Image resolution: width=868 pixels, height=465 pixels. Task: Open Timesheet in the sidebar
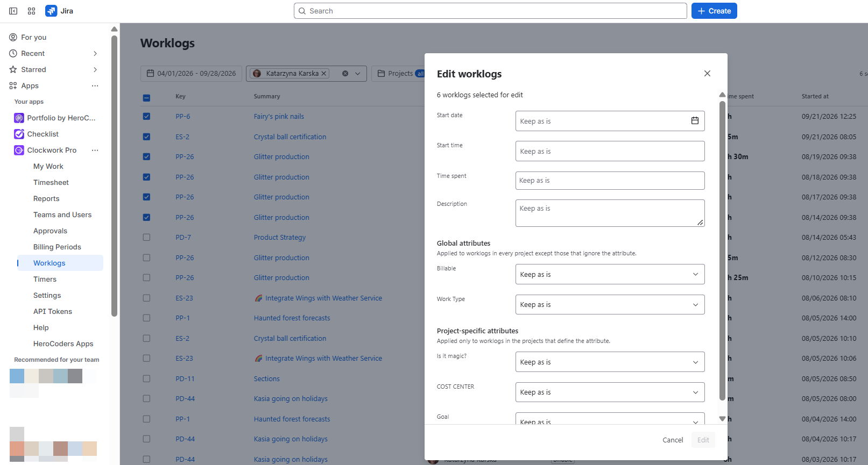51,182
